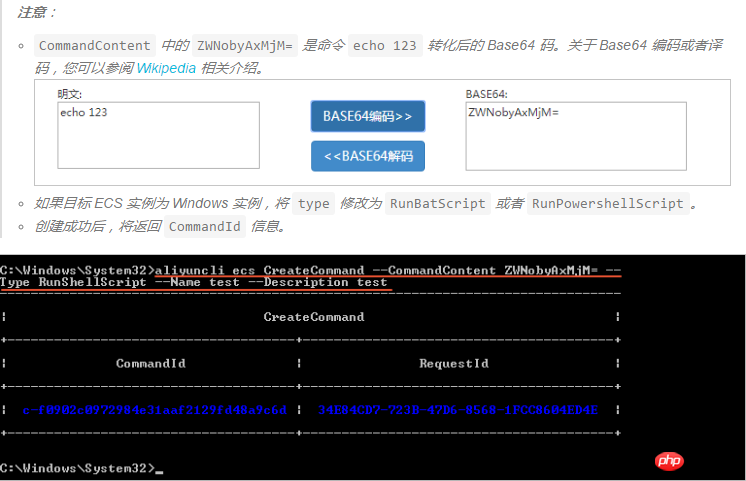Select the CommandId inline code in the note
Viewport: 746px width, 481px height.
pyautogui.click(x=205, y=226)
